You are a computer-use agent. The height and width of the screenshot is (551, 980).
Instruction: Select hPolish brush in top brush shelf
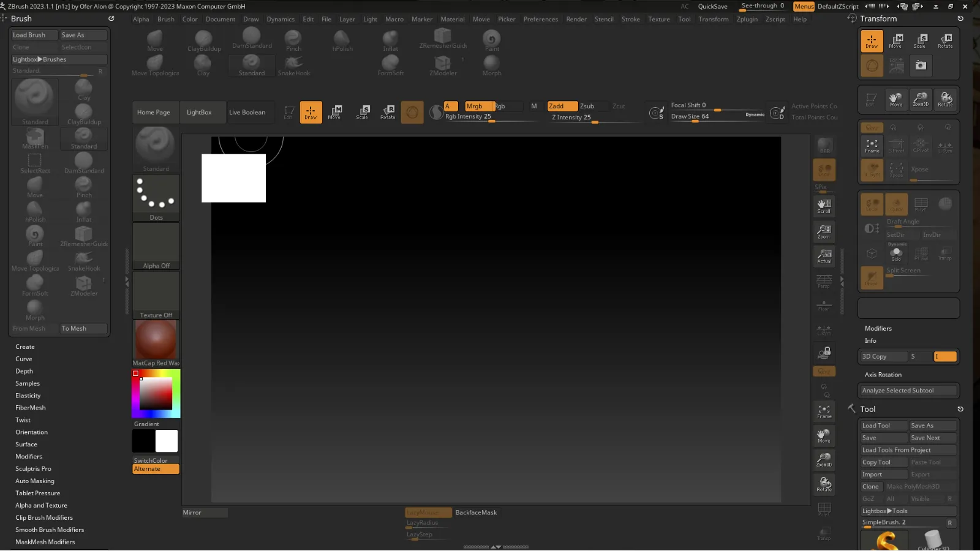point(342,40)
